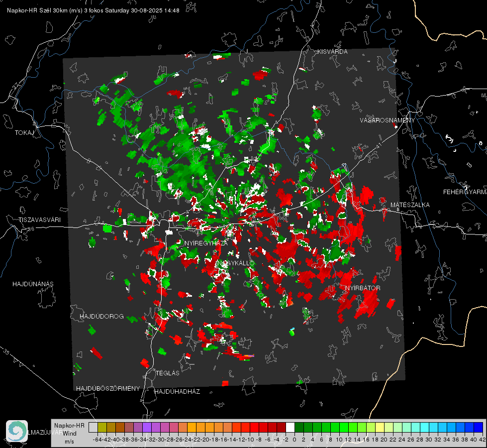Click the NYÍRBÁTOR town label
The image size is (487, 448).
coord(363,288)
